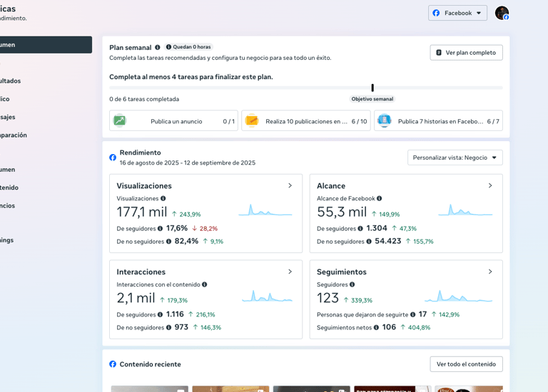Click info icon for Visualizaciones De no seguidores
The image size is (548, 392).
168,242
